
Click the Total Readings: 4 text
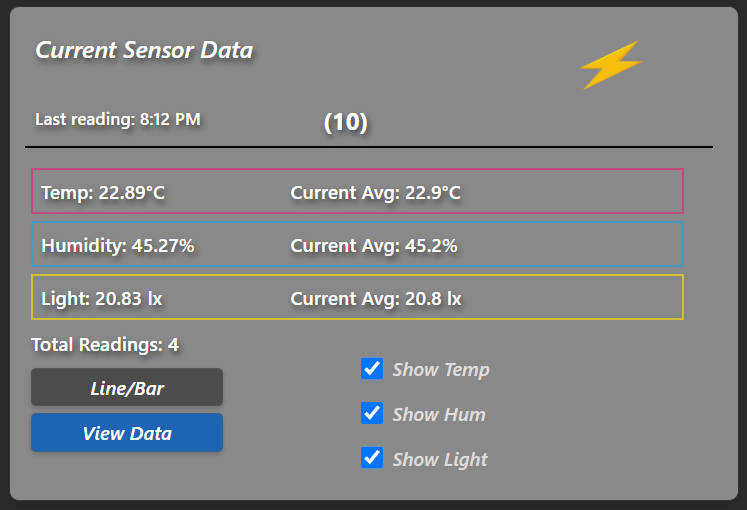(x=105, y=345)
